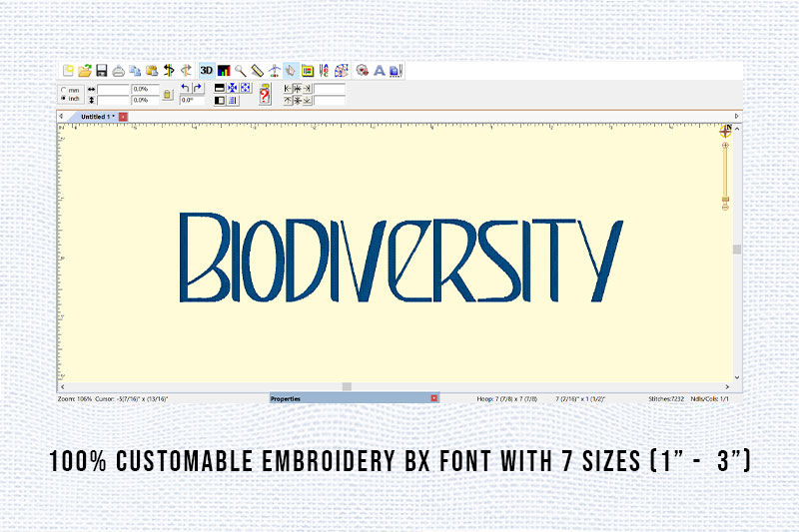Click the rotation angle field
This screenshot has height=532, width=799.
coord(192,100)
